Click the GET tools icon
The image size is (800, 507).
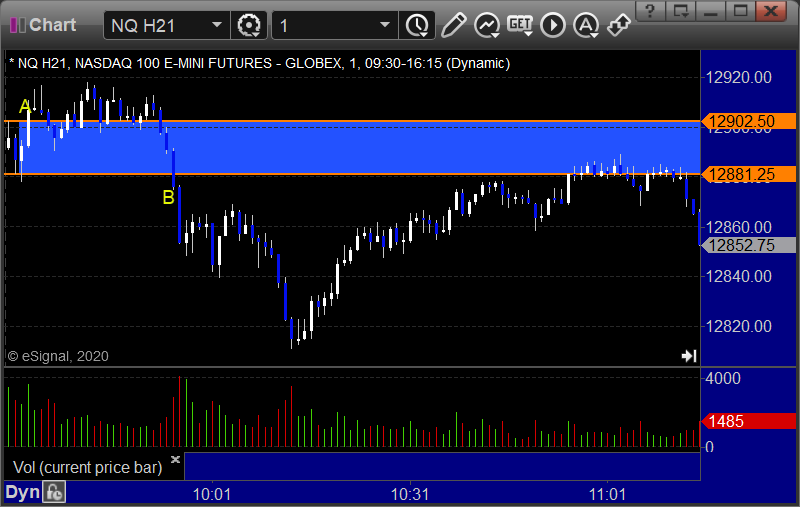520,25
